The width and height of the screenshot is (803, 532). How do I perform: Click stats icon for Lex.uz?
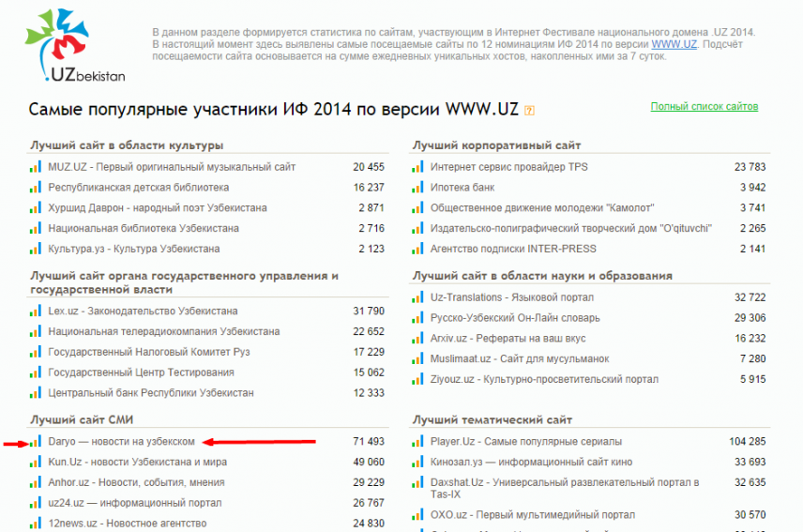coord(36,311)
